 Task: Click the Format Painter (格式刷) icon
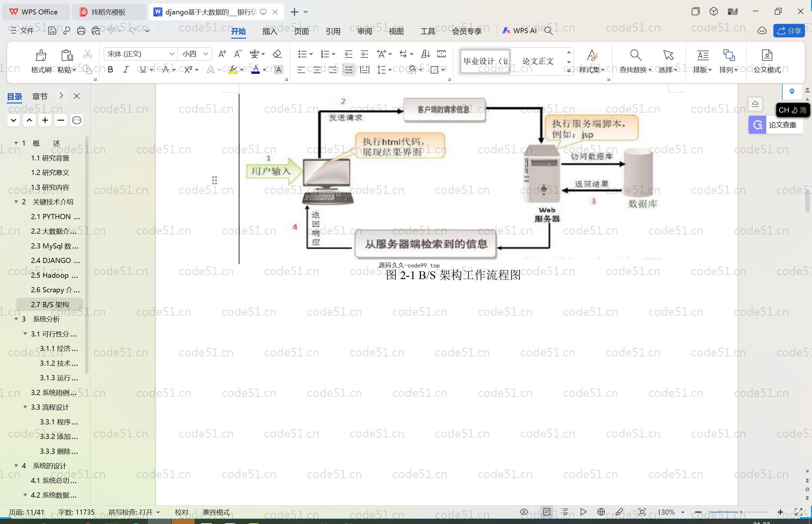(41, 55)
